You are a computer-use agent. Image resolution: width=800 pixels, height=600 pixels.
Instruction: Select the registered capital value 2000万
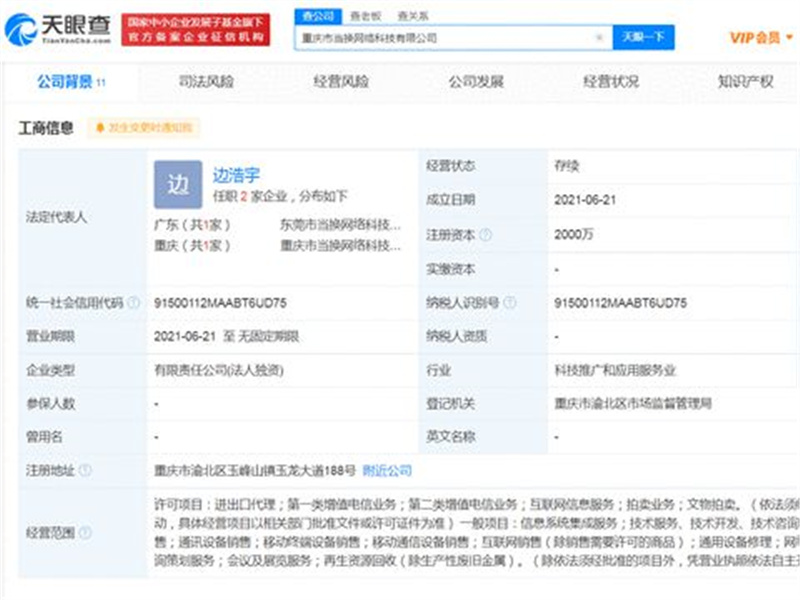click(574, 235)
